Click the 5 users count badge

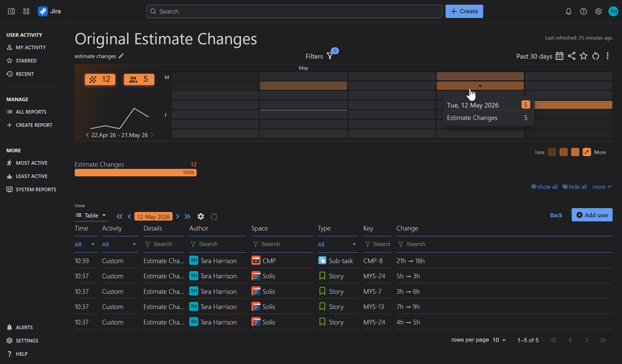139,79
